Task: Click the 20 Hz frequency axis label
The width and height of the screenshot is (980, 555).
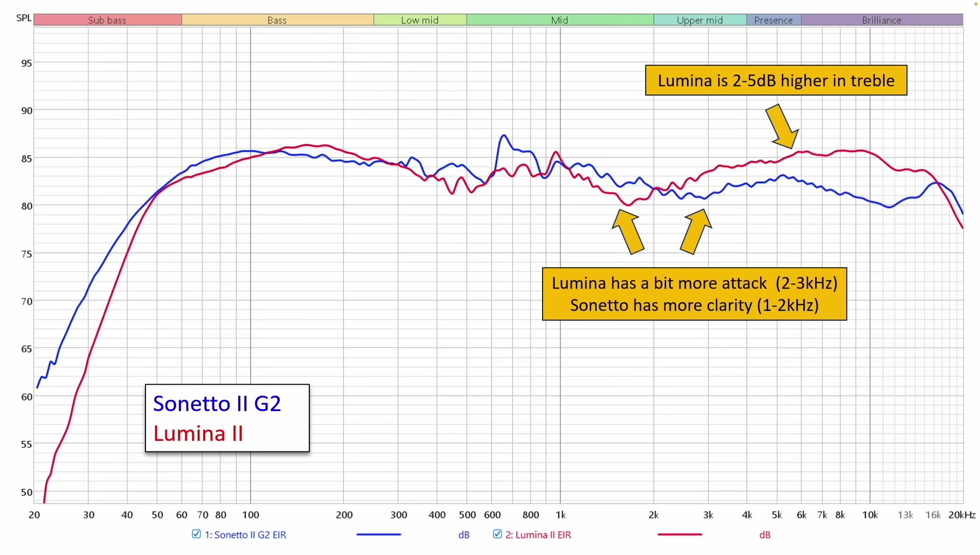Action: tap(34, 515)
